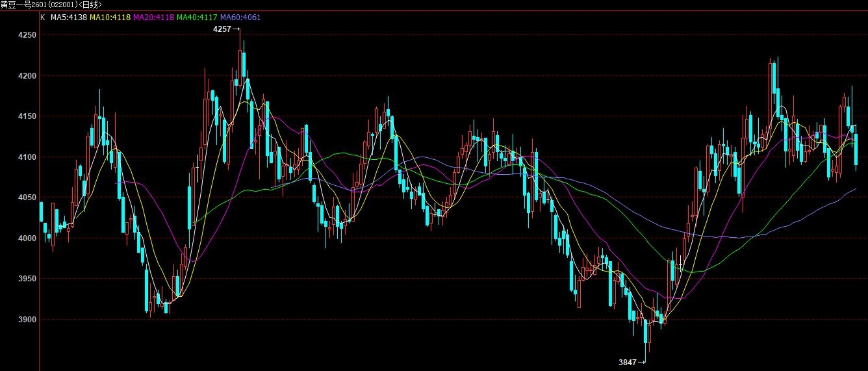
Task: Click the 4257 high price marker
Action: (222, 29)
